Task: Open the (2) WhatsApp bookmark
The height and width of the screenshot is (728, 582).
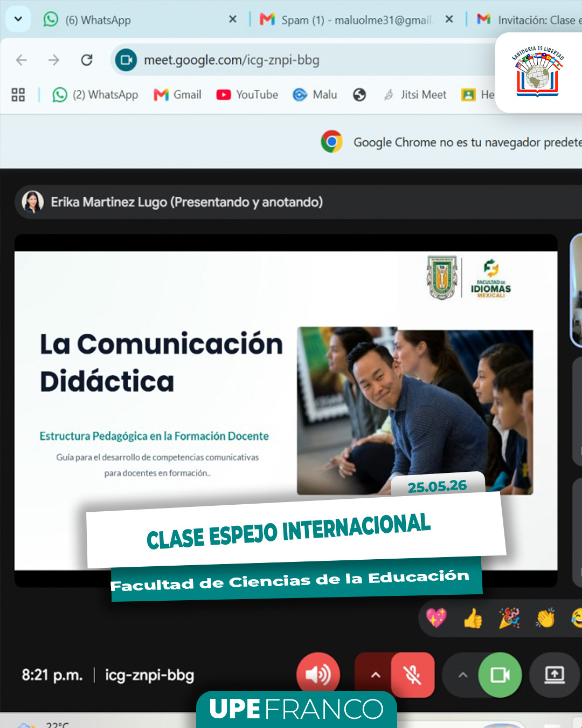Action: (x=95, y=95)
